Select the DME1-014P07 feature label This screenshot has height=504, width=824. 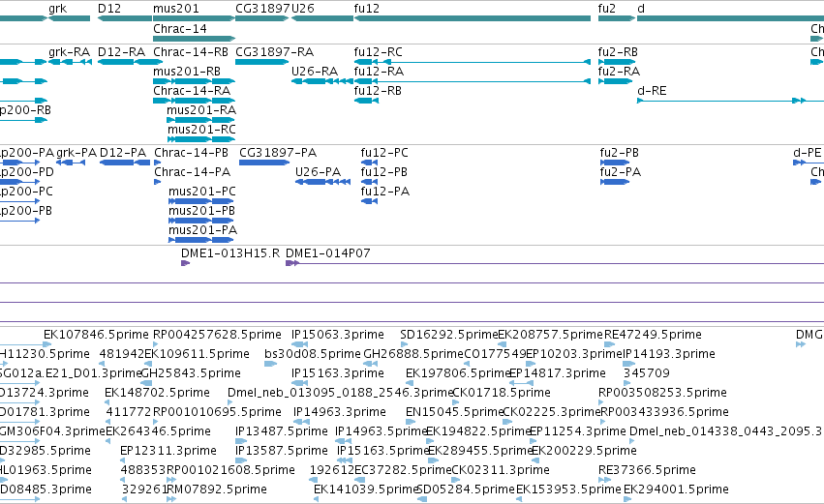(x=328, y=253)
